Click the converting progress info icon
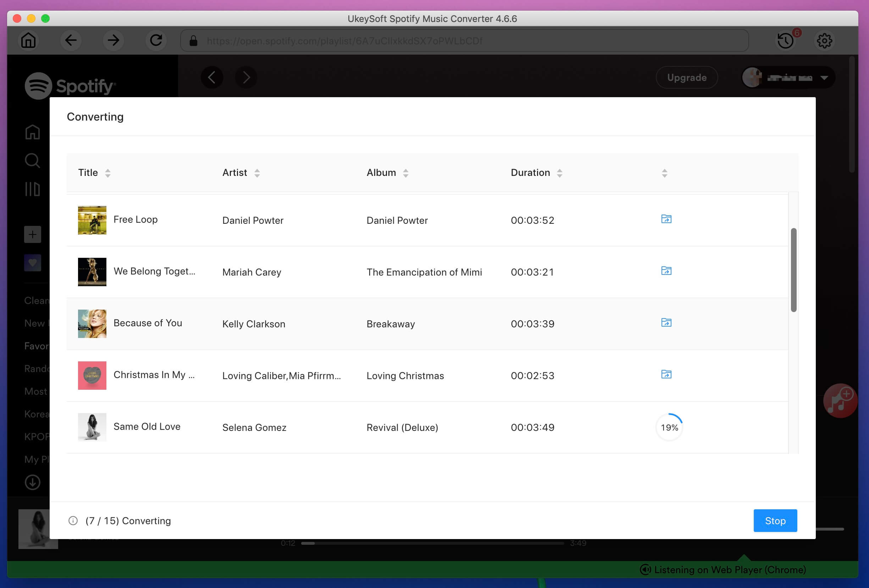The width and height of the screenshot is (869, 588). (73, 520)
